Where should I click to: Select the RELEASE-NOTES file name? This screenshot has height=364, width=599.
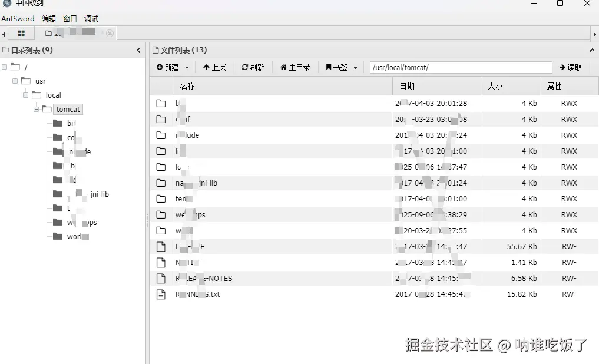point(204,279)
